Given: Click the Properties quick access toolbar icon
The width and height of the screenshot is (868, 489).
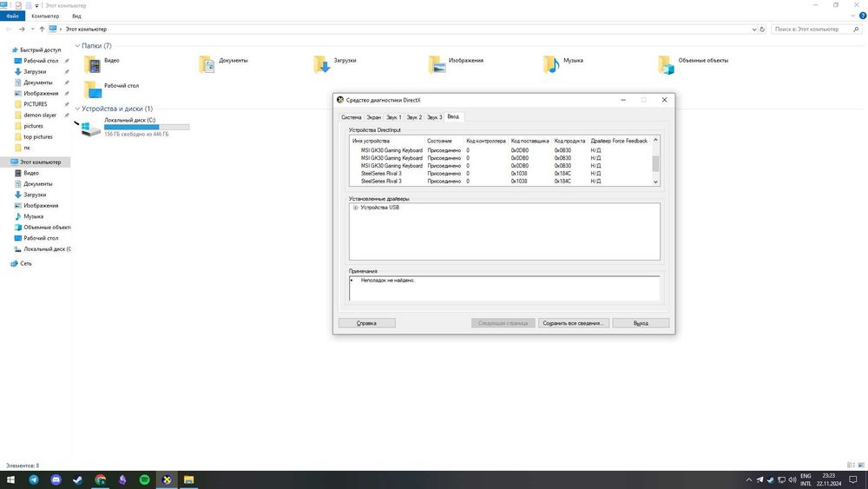Looking at the screenshot, I should (x=17, y=5).
